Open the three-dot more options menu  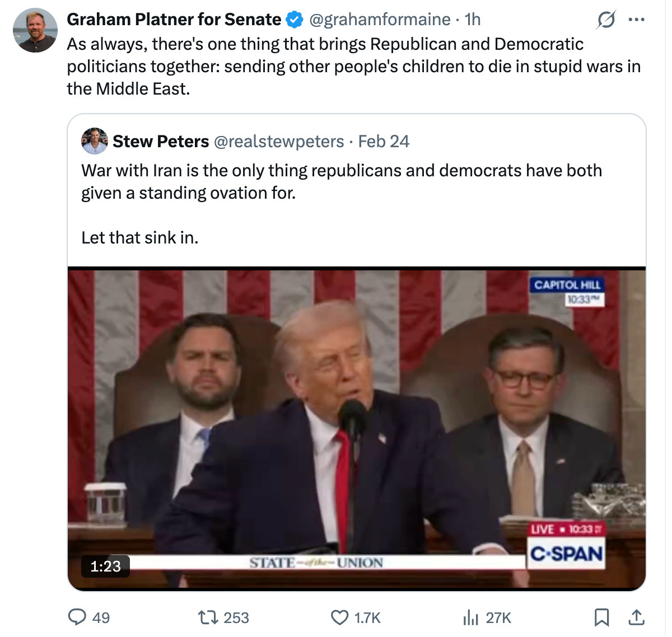tap(636, 20)
